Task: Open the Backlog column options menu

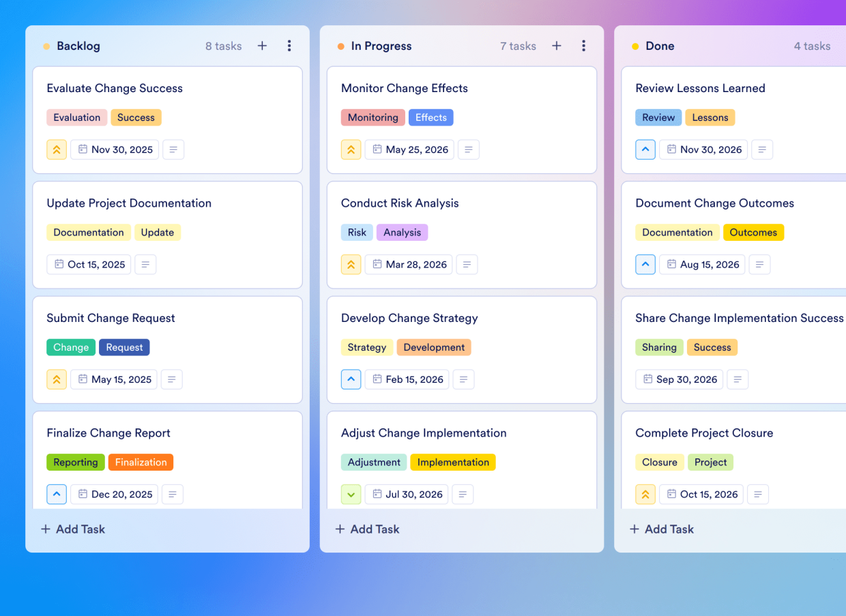Action: click(289, 46)
